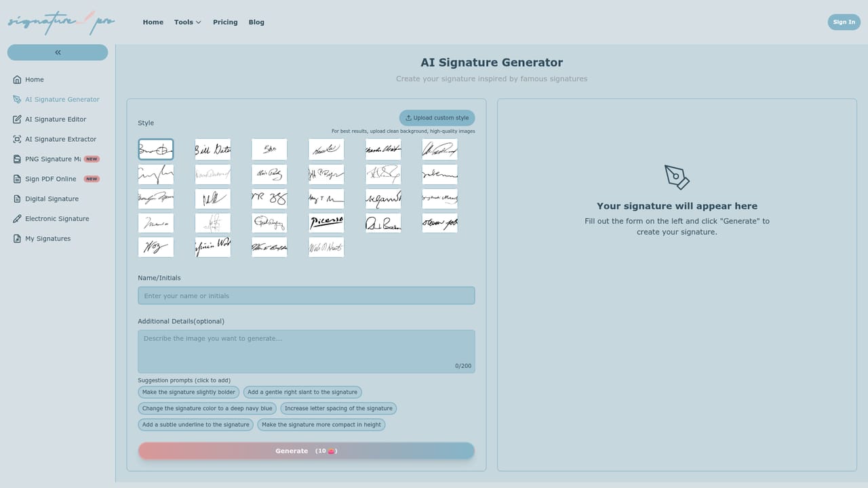Image resolution: width=868 pixels, height=488 pixels.
Task: Click Upload custom style button
Action: [x=437, y=118]
